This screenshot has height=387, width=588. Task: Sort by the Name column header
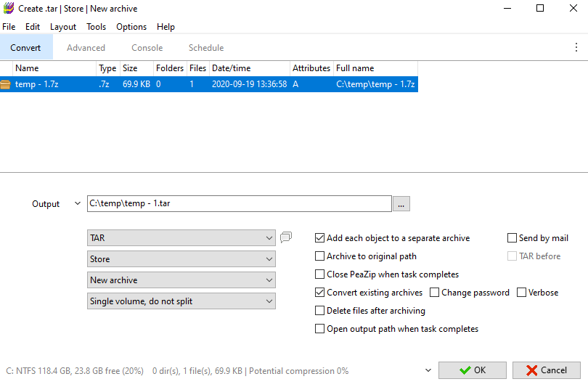[54, 68]
